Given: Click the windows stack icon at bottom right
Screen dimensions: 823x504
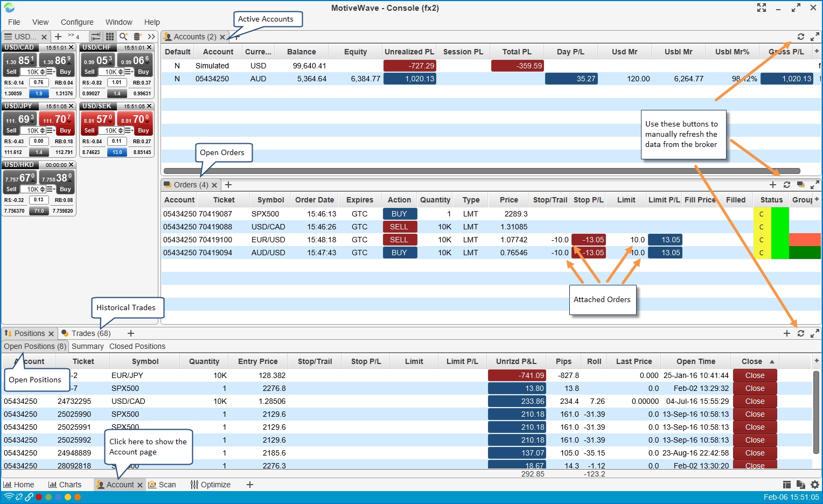Looking at the screenshot, I should [801, 485].
